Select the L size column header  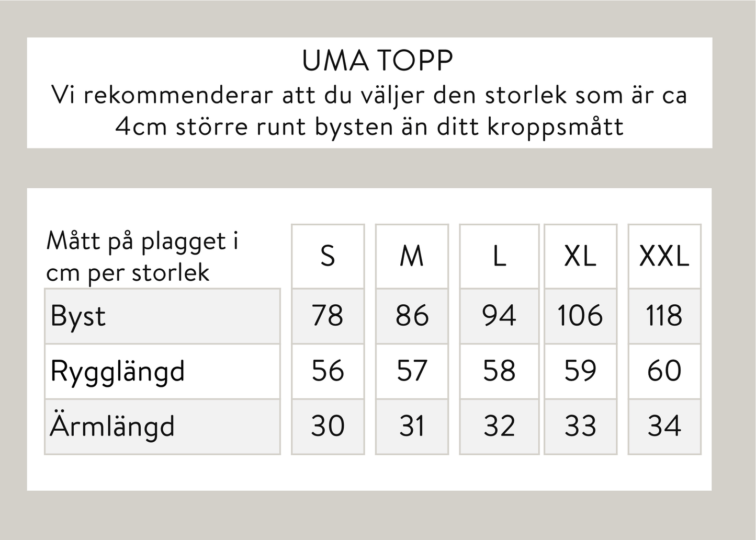pyautogui.click(x=499, y=256)
